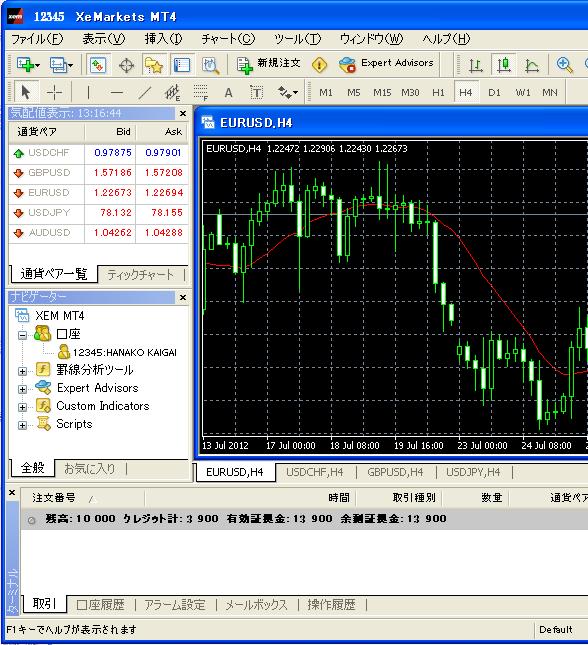Switch chart to candlestick style
588x645 pixels.
tap(504, 65)
